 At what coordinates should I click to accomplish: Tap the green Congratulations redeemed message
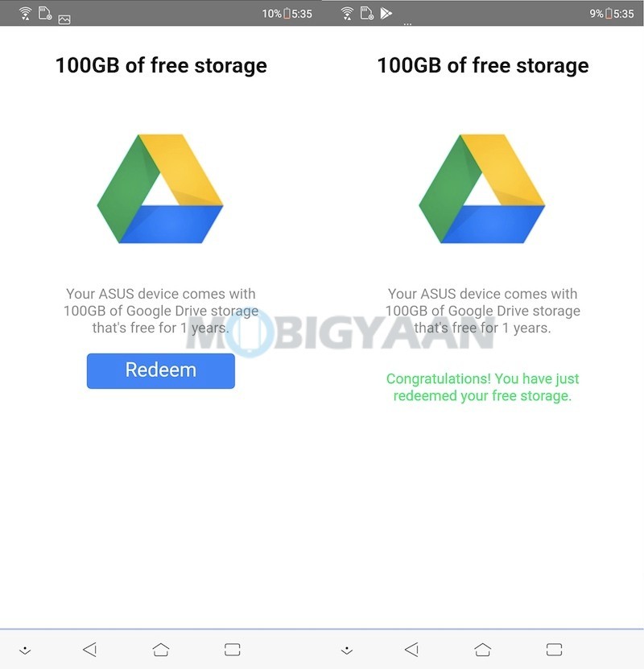[x=482, y=387]
